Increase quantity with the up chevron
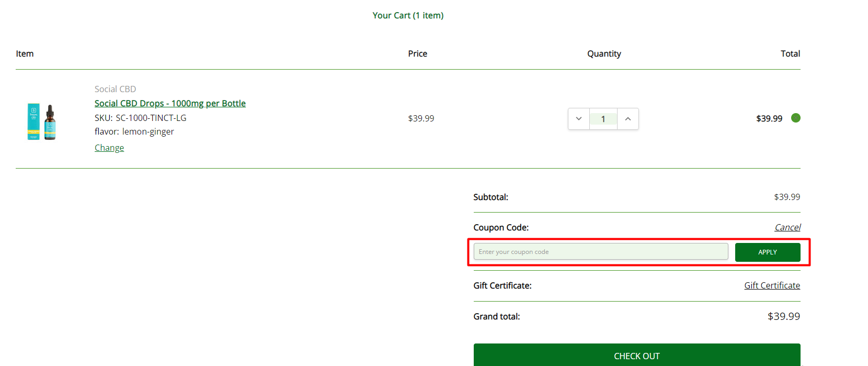The height and width of the screenshot is (366, 868). [x=628, y=119]
